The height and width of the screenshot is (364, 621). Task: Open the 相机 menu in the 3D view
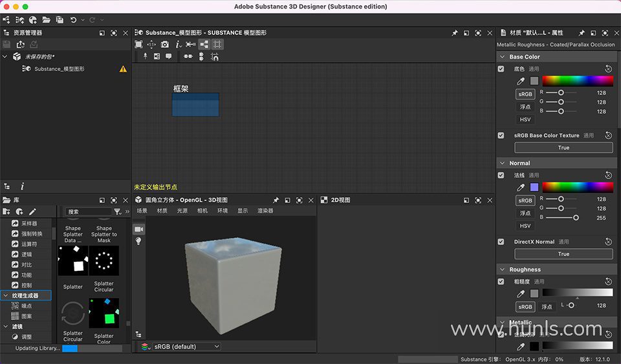point(202,211)
